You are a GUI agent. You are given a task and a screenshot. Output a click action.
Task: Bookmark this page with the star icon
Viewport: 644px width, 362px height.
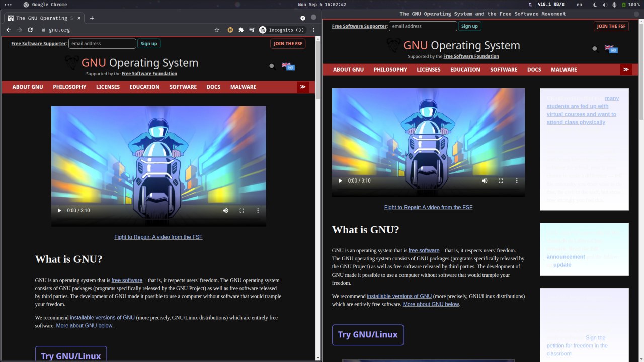click(217, 30)
